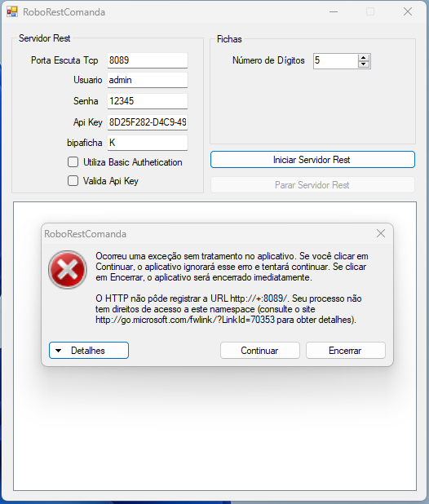Close the error dialog with X
This screenshot has width=429, height=504.
[381, 233]
